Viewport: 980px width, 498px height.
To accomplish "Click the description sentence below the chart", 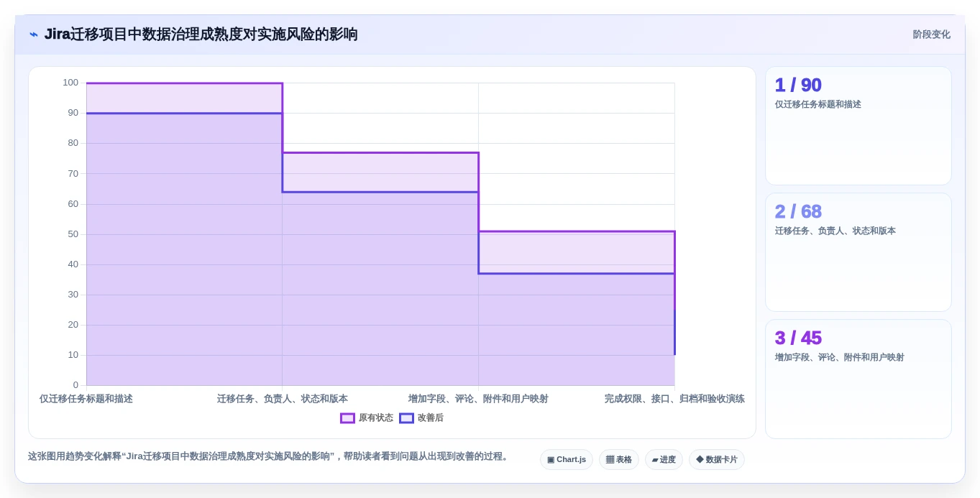I will click(269, 456).
